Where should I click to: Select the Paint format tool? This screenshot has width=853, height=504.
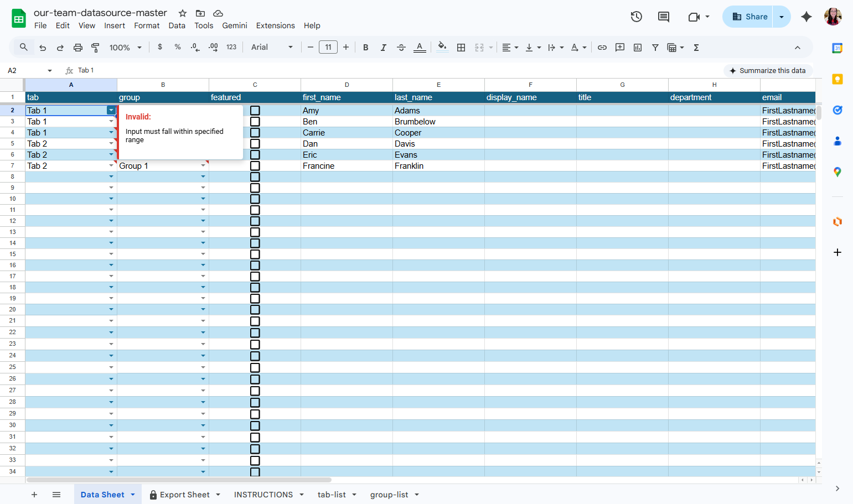click(x=95, y=48)
